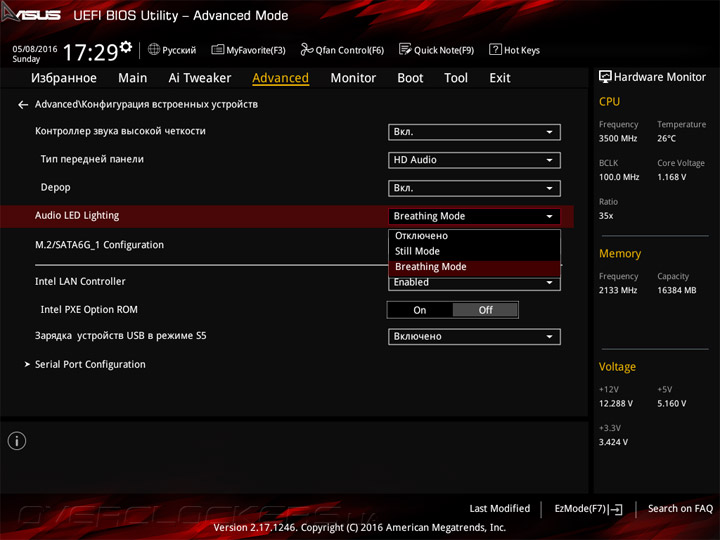Viewport: 720px width, 540px height.
Task: Select Отключено in LED dropdown list
Action: coord(474,236)
